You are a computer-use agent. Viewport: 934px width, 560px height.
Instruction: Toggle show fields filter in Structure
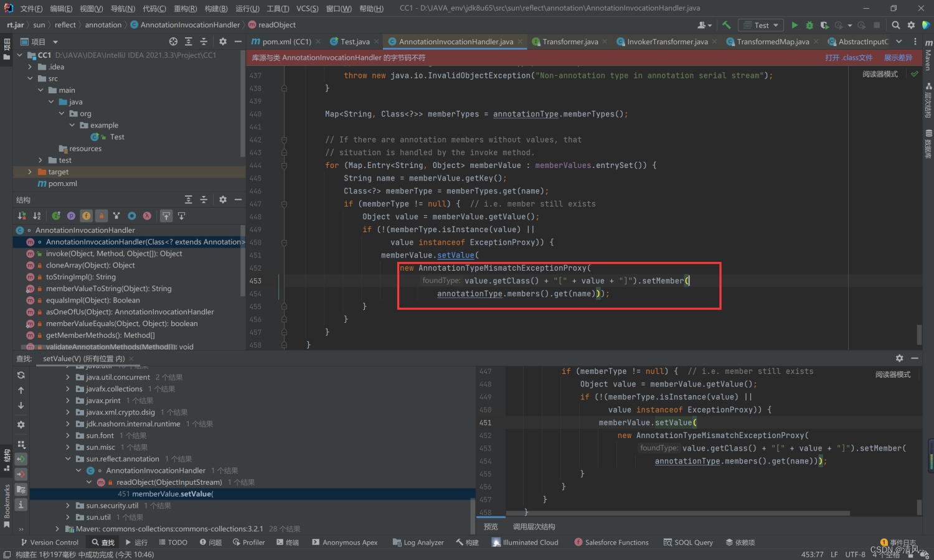pos(86,216)
